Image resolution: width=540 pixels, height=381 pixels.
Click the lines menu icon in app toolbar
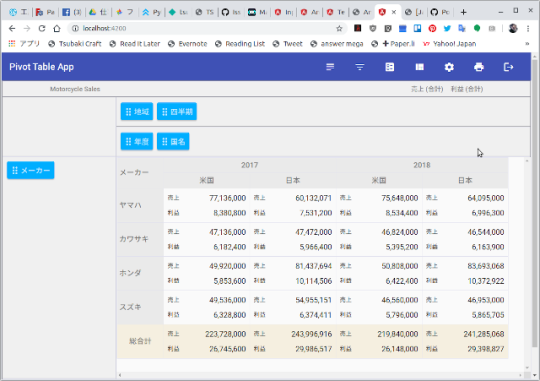click(330, 67)
